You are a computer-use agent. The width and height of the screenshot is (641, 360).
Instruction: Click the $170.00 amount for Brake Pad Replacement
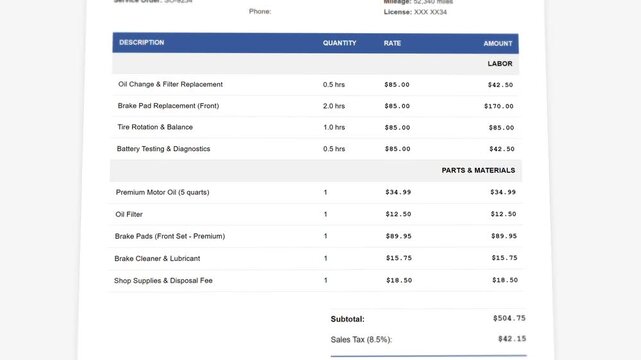499,106
